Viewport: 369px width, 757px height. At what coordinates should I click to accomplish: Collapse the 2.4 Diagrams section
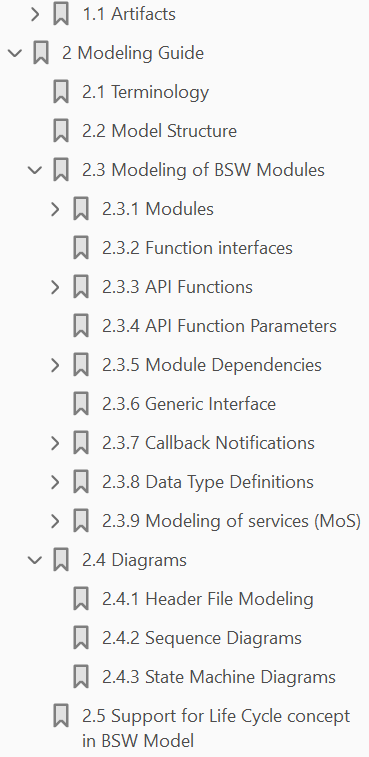(x=35, y=560)
